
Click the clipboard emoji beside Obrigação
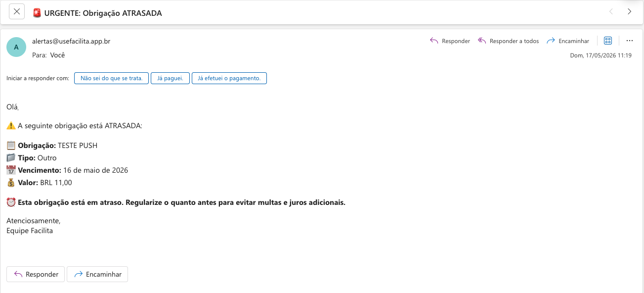click(11, 146)
